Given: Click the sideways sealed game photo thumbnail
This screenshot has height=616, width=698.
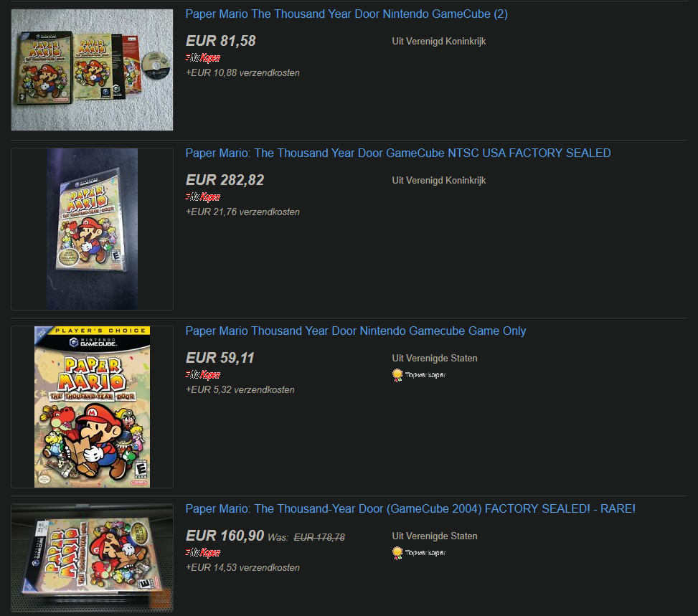Looking at the screenshot, I should (x=92, y=558).
